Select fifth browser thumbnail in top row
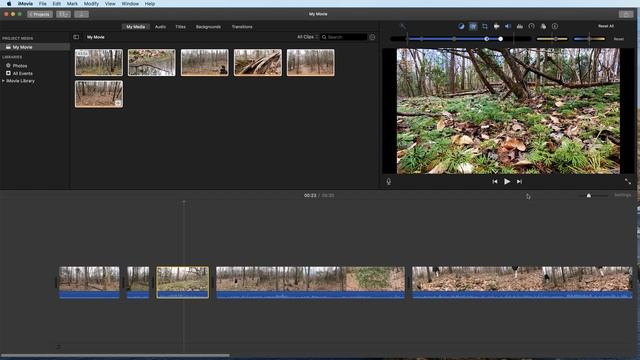The image size is (640, 360). pyautogui.click(x=311, y=62)
